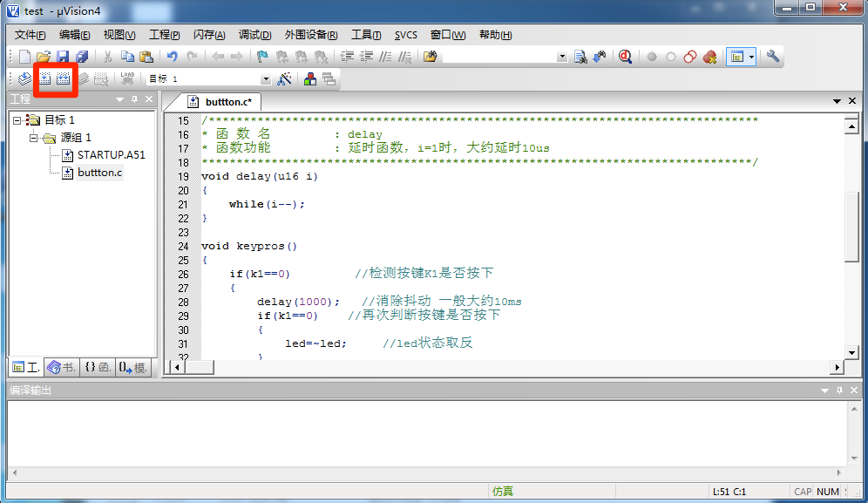Toggle a breakpoint at current line
The height and width of the screenshot is (503, 868).
pyautogui.click(x=651, y=57)
